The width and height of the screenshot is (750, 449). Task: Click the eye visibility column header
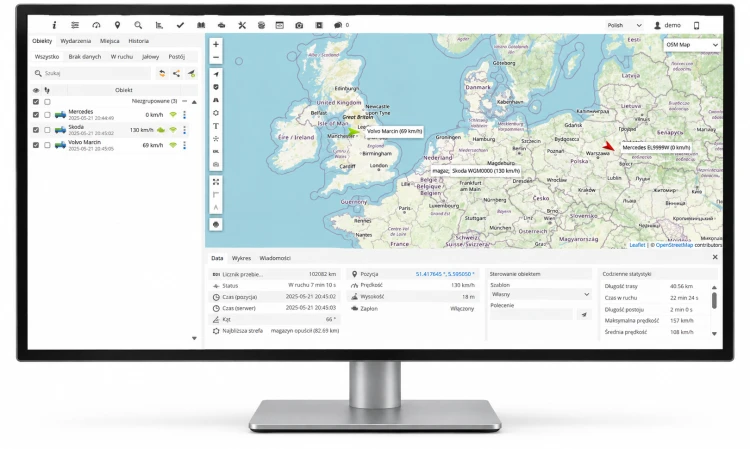[x=36, y=90]
